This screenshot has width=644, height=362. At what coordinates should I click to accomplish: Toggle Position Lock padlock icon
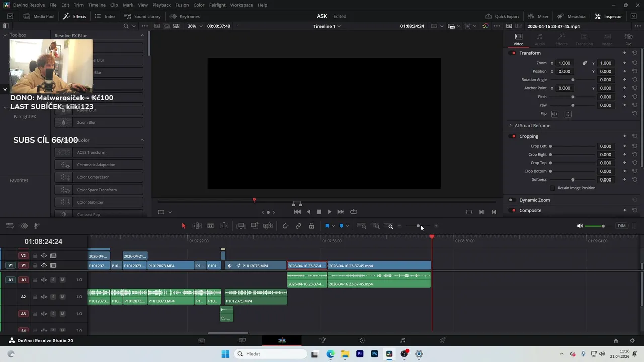tap(312, 226)
